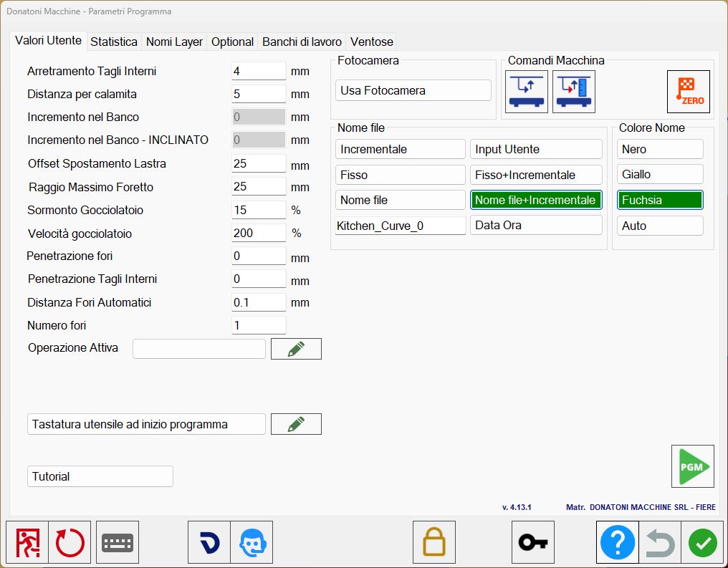Select the Incrementale file name option

pos(401,149)
